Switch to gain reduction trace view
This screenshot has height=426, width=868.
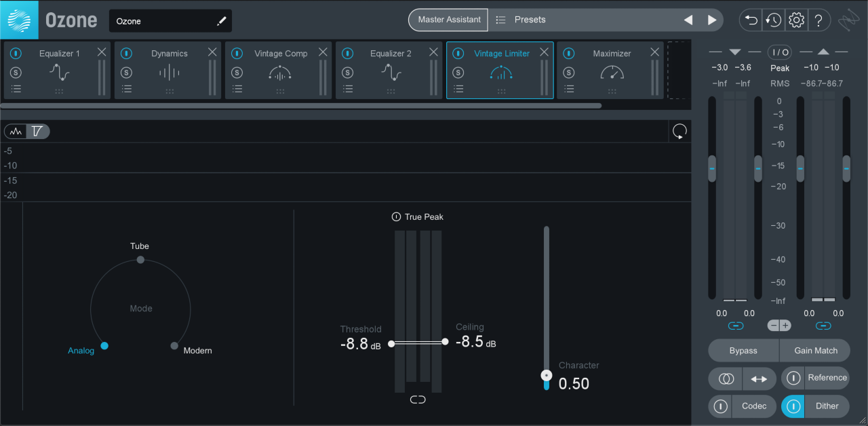coord(38,132)
